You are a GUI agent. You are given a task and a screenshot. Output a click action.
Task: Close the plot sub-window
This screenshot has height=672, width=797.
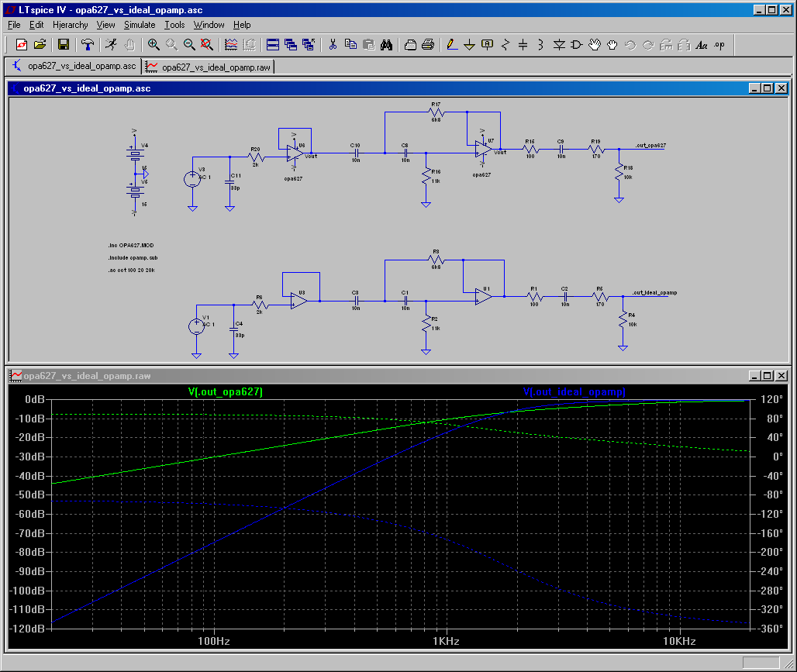tap(781, 376)
